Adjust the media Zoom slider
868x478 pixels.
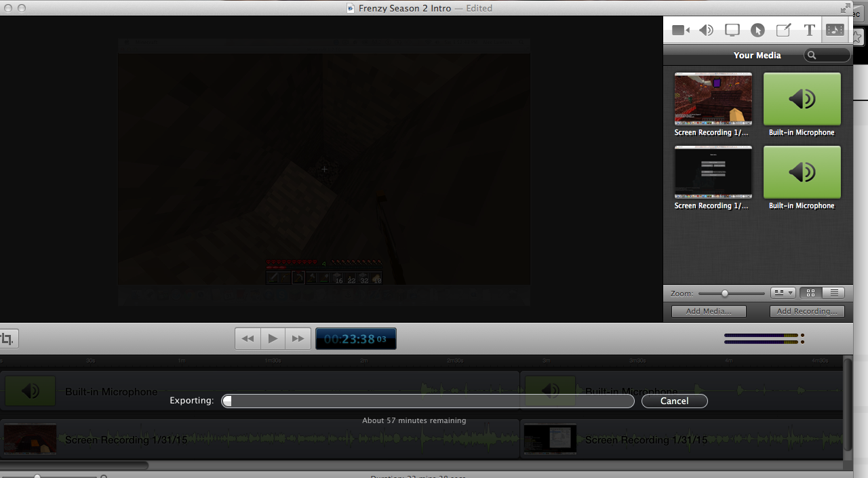(x=725, y=294)
